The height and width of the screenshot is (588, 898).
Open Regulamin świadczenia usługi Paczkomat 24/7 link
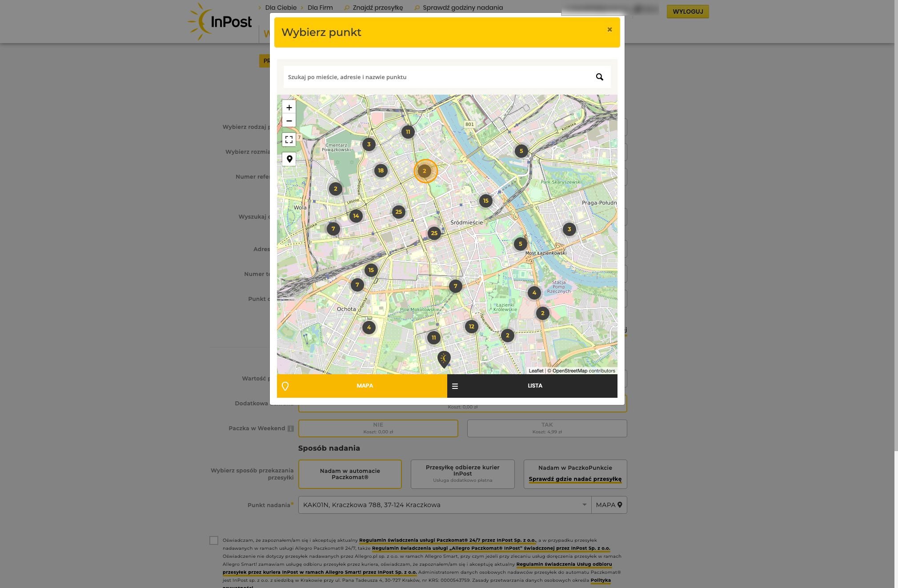pyautogui.click(x=448, y=540)
